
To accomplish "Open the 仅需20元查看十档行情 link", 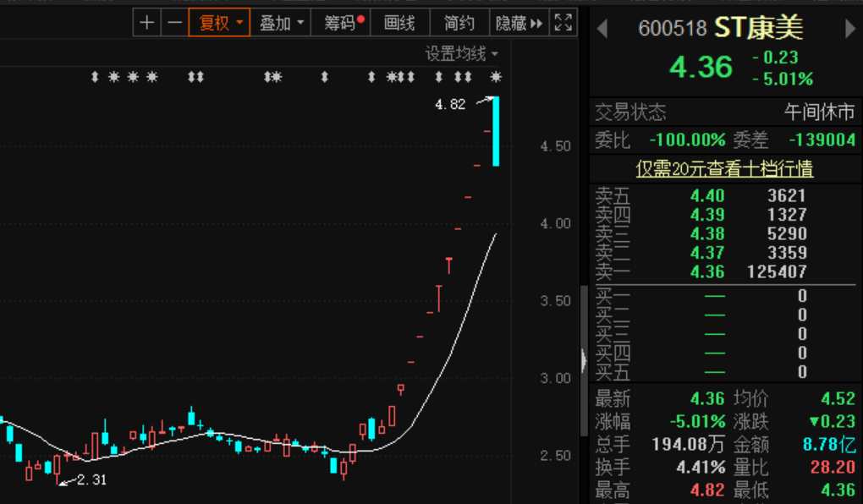I will pyautogui.click(x=724, y=168).
